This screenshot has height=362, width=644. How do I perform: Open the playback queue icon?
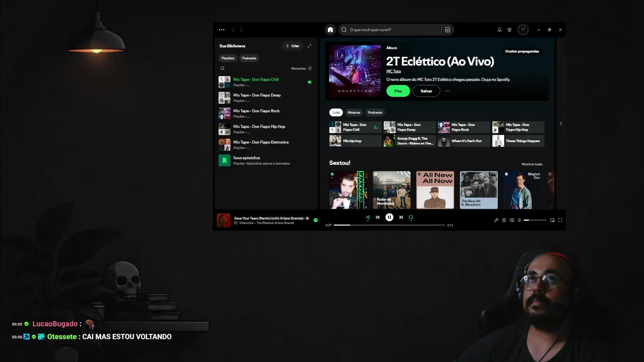pos(504,220)
